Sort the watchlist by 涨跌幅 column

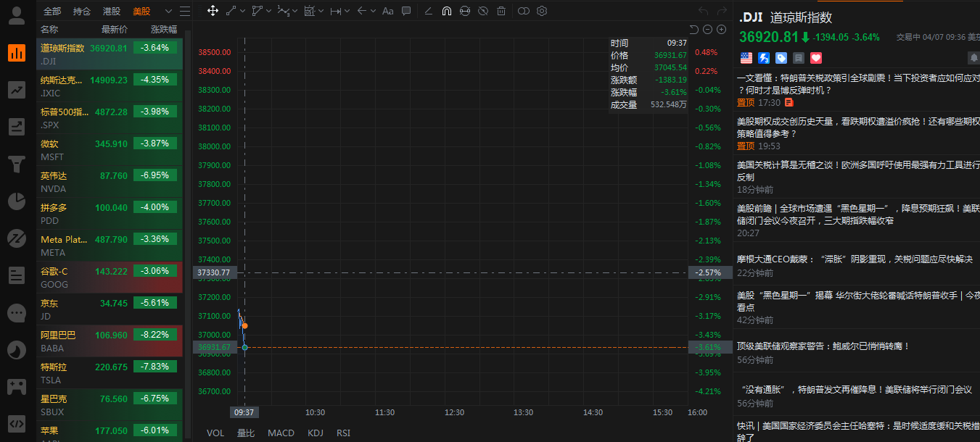tap(163, 30)
